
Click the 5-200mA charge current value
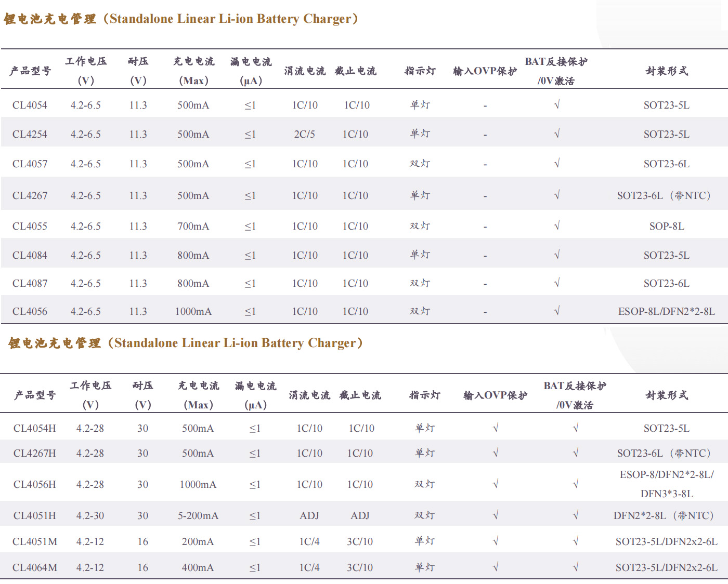click(x=198, y=516)
